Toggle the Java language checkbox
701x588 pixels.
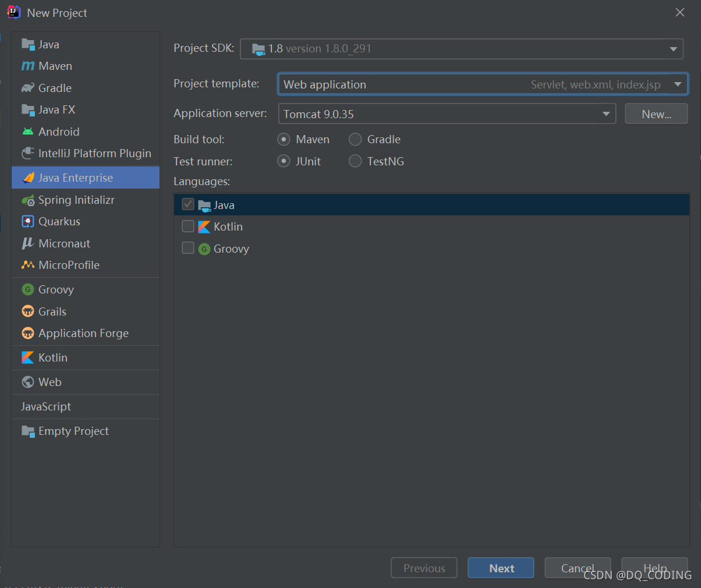188,204
